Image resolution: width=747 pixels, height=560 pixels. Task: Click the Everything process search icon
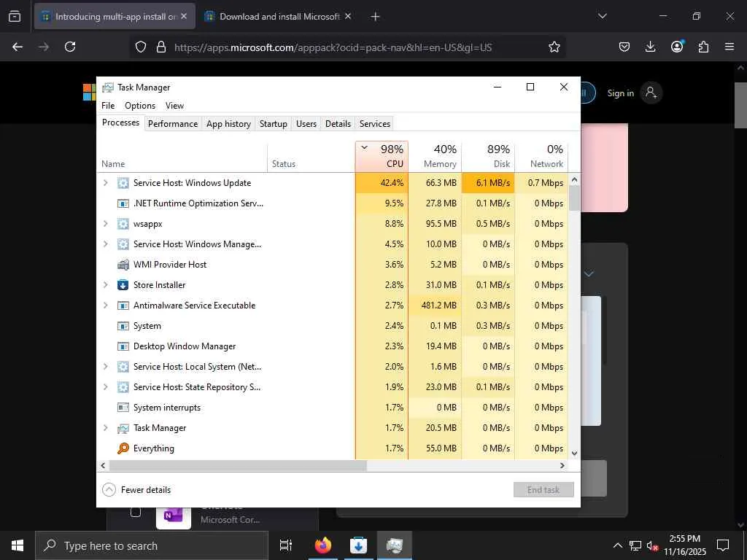(123, 448)
